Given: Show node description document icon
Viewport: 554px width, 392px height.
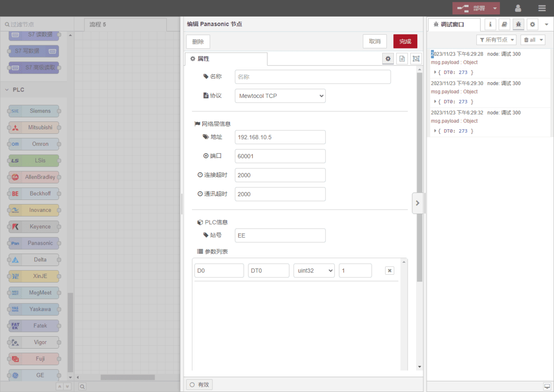Looking at the screenshot, I should point(402,59).
